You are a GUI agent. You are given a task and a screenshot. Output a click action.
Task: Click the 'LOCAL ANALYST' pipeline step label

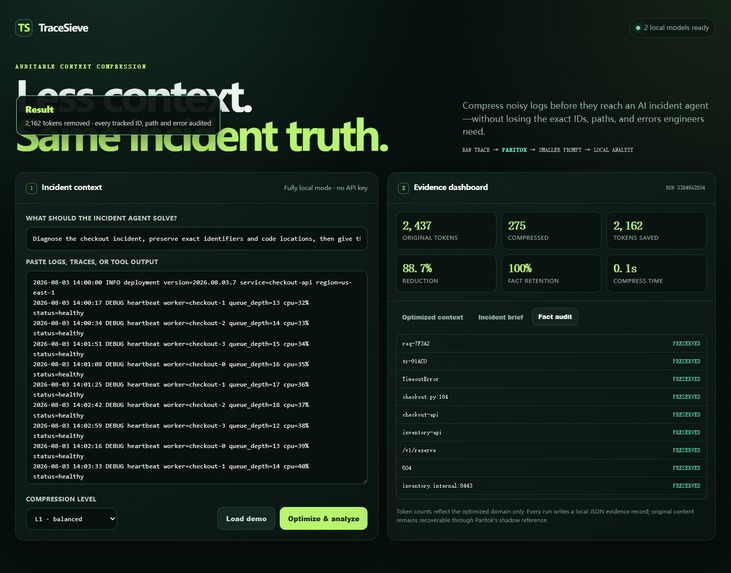[613, 150]
